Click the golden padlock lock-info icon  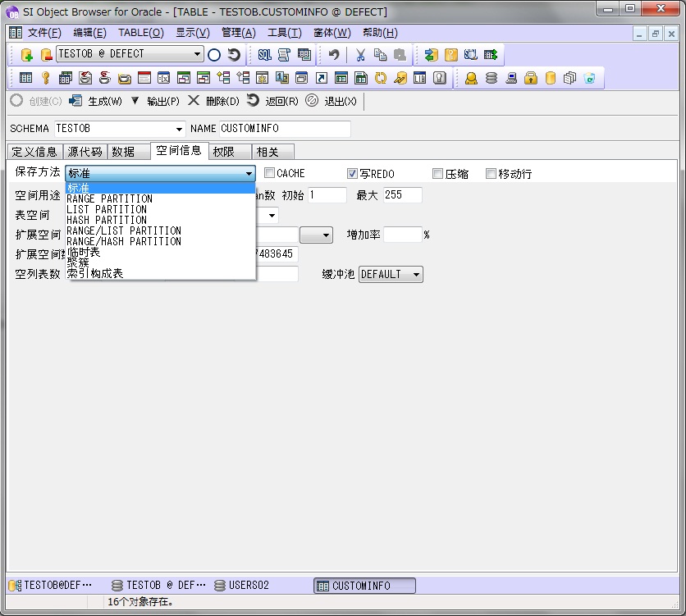[x=531, y=78]
